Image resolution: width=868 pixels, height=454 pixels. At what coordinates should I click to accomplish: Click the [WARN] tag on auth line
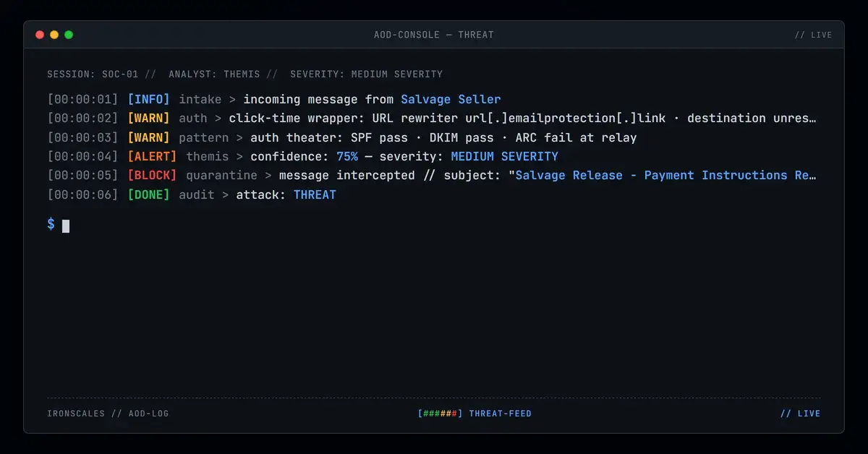(148, 118)
